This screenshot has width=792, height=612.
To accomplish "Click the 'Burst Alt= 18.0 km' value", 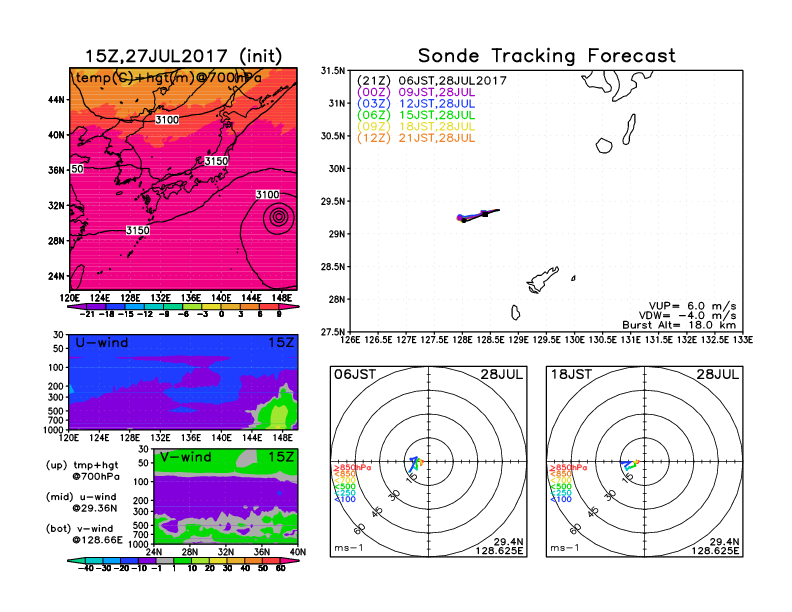I will pos(679,325).
